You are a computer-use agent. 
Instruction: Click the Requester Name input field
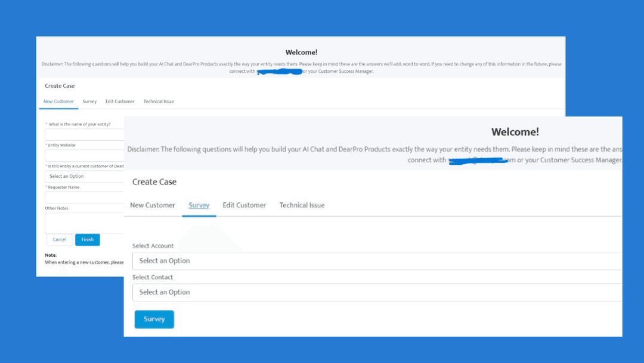click(x=83, y=198)
